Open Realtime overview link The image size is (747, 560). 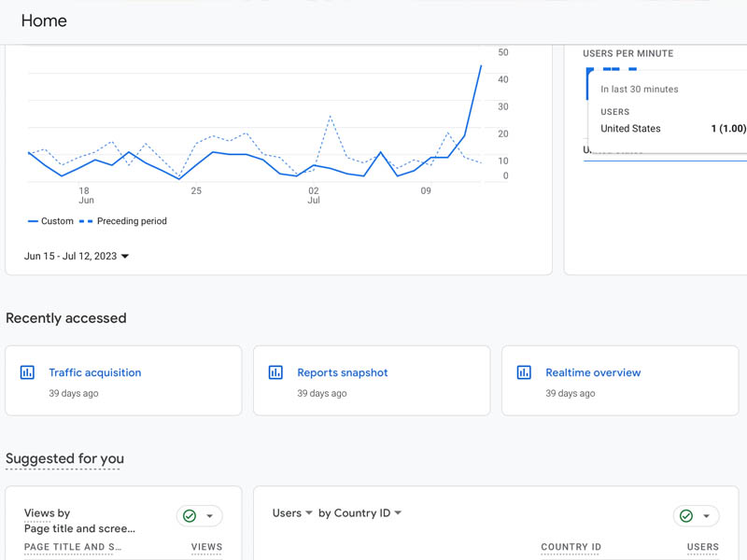click(x=593, y=372)
